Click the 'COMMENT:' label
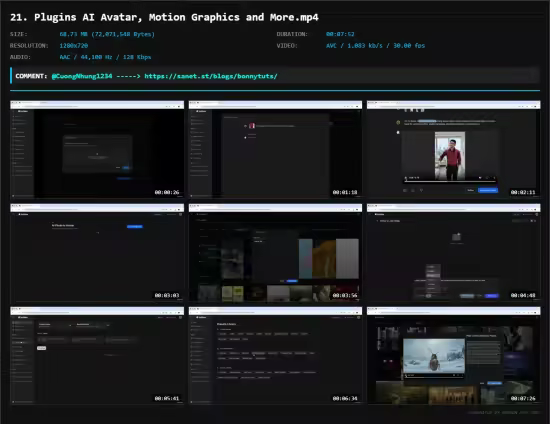The height and width of the screenshot is (424, 550). pos(31,76)
